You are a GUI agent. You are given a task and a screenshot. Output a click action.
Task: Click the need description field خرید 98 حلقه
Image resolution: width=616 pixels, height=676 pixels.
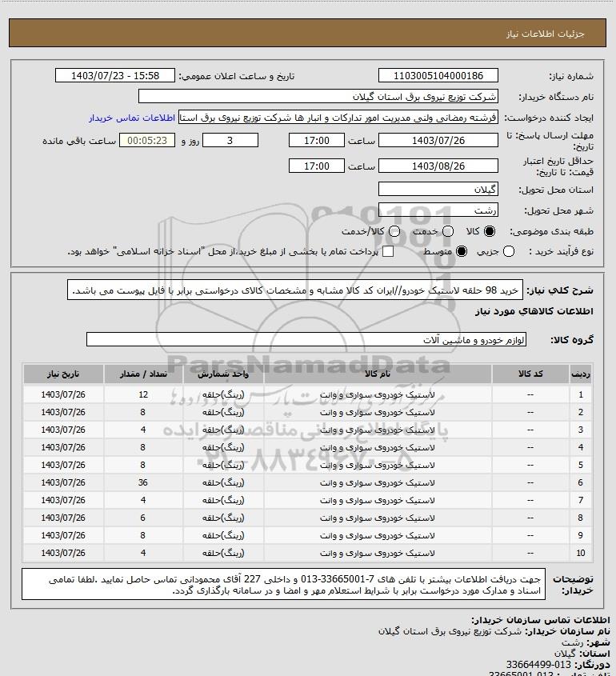[x=295, y=290]
